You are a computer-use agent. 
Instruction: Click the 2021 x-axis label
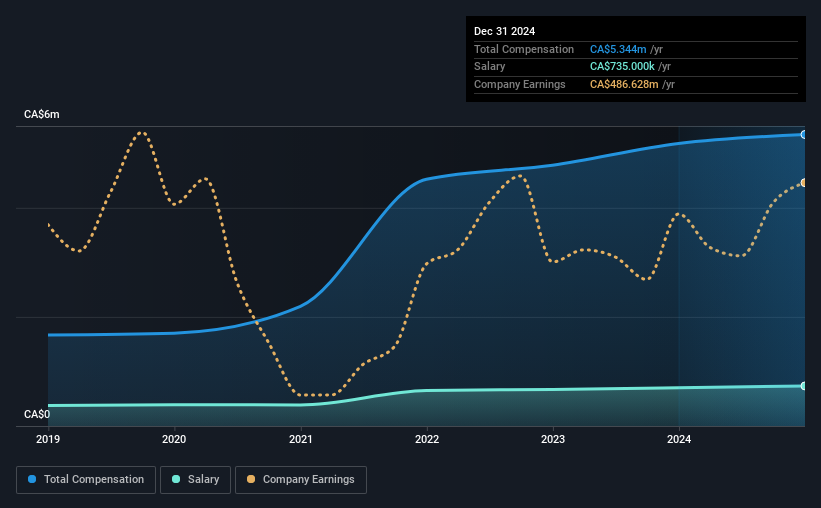(x=301, y=439)
